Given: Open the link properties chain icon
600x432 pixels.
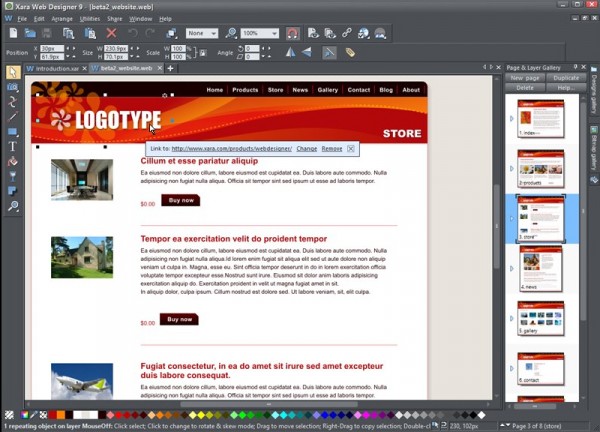Looking at the screenshot, I should [347, 33].
